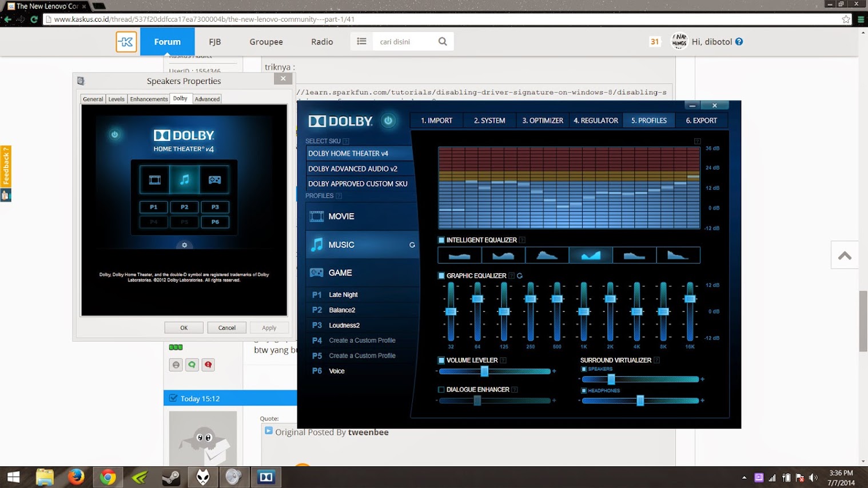
Task: Open Dolby app from the Windows taskbar
Action: pyautogui.click(x=266, y=477)
